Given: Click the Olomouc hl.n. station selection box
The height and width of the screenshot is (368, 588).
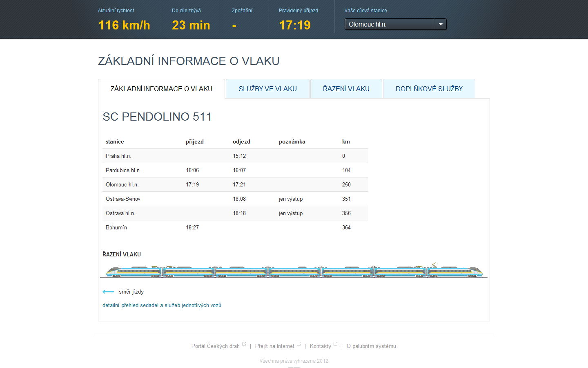Looking at the screenshot, I should point(390,25).
